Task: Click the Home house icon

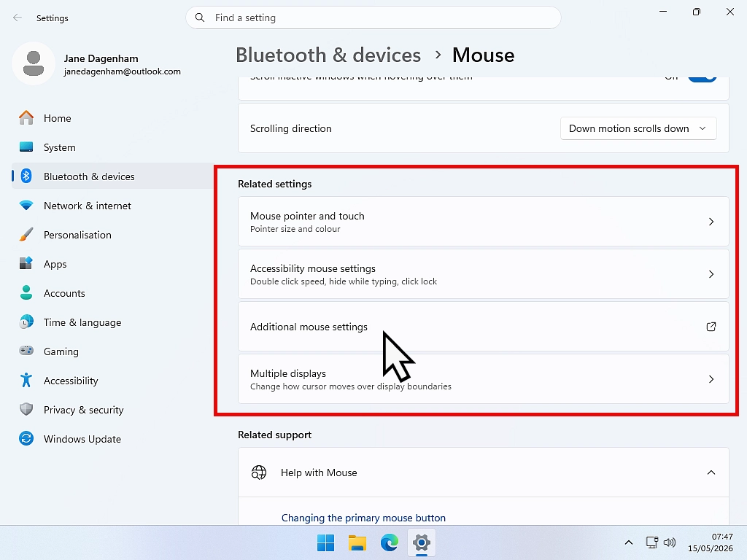Action: (x=26, y=117)
